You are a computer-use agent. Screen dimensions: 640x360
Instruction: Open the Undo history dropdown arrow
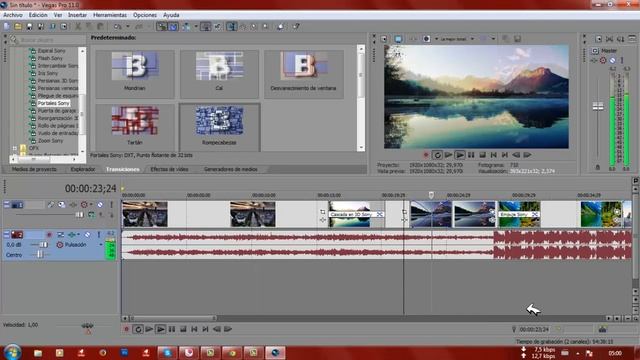tap(127, 27)
